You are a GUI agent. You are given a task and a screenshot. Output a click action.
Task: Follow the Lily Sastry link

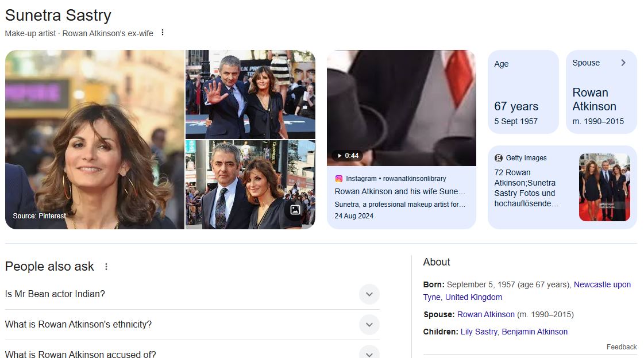point(479,332)
